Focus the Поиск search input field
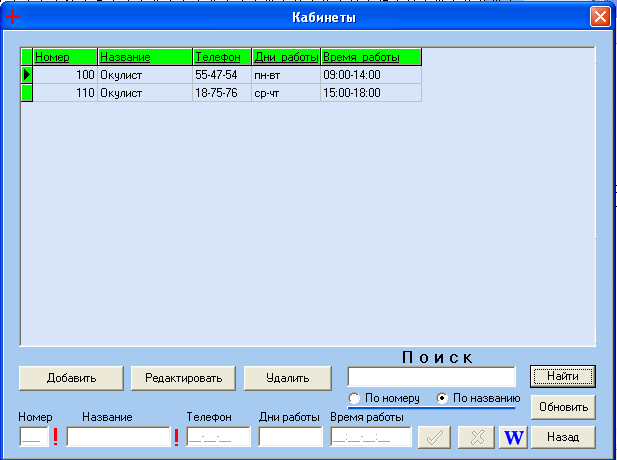Image resolution: width=617 pixels, height=460 pixels. [x=431, y=377]
